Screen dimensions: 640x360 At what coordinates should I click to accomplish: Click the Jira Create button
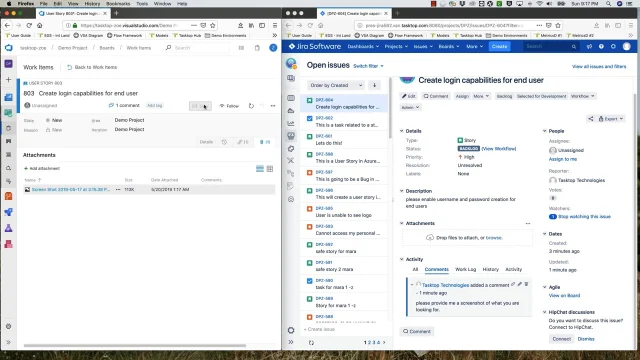[499, 47]
